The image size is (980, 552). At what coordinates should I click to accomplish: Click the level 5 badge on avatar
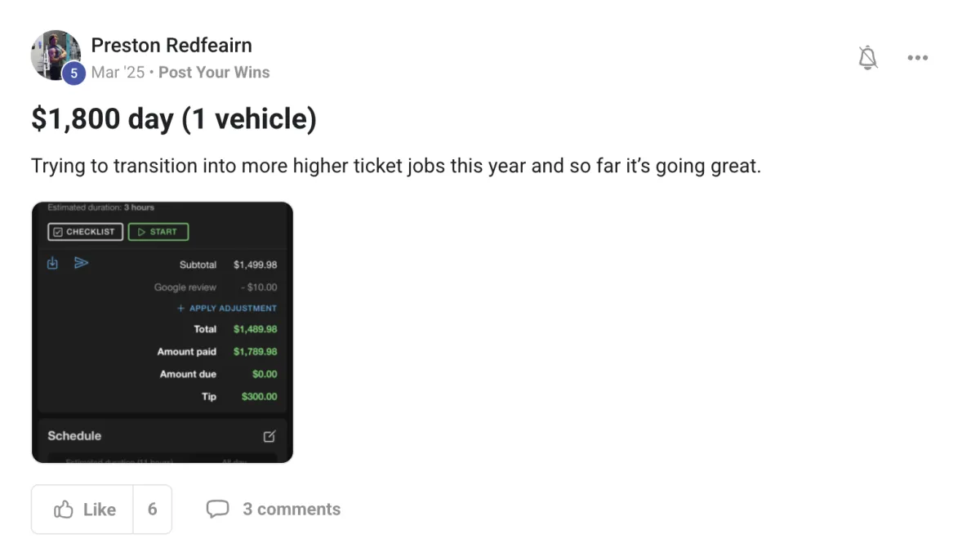click(x=73, y=73)
